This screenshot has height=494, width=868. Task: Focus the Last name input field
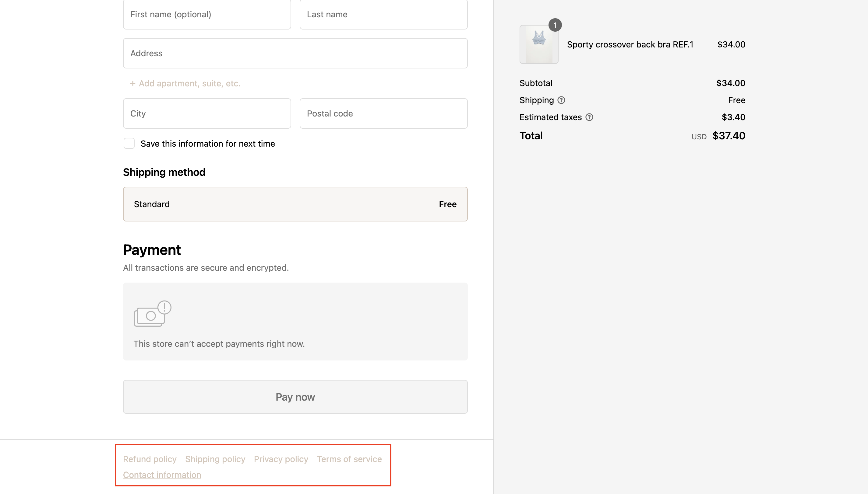click(x=383, y=15)
